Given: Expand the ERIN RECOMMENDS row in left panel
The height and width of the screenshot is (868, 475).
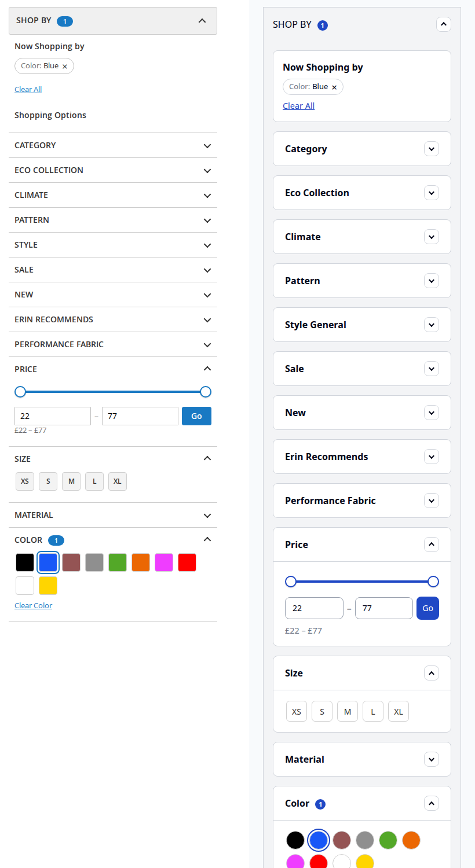Looking at the screenshot, I should click(113, 319).
